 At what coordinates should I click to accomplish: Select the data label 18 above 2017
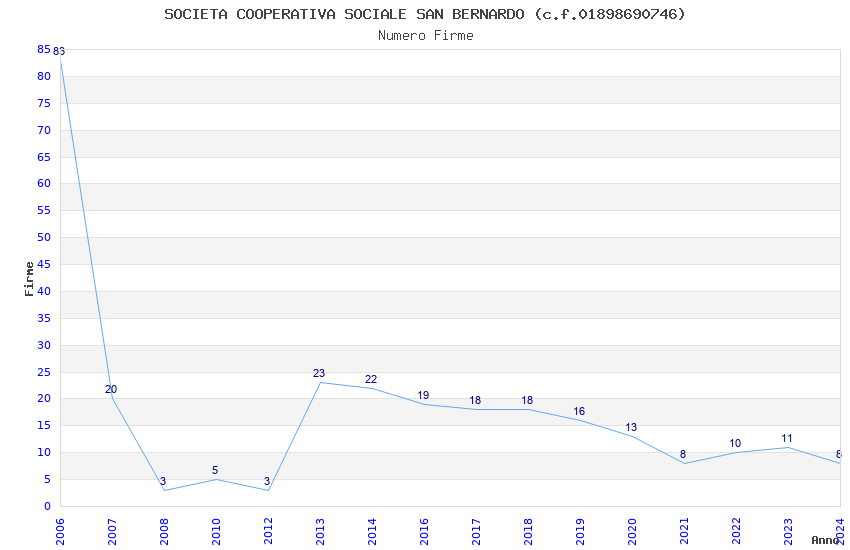coord(475,400)
